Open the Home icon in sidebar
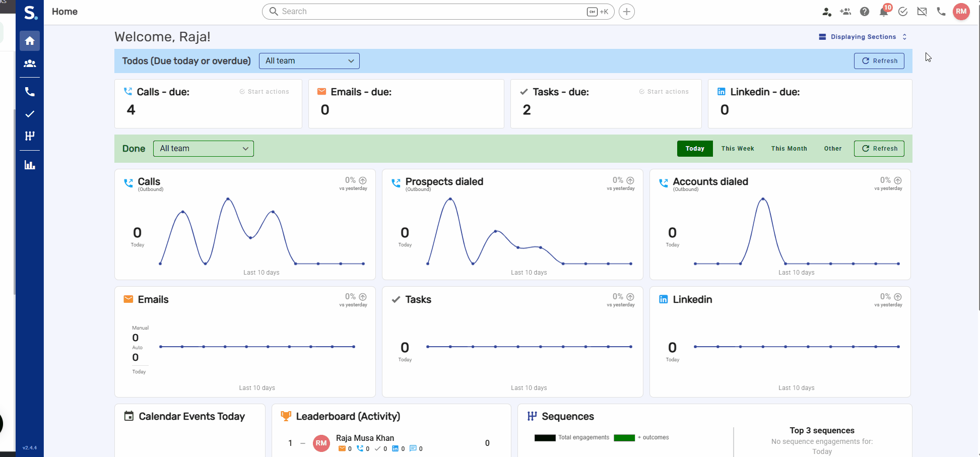This screenshot has width=980, height=457. pyautogui.click(x=30, y=41)
